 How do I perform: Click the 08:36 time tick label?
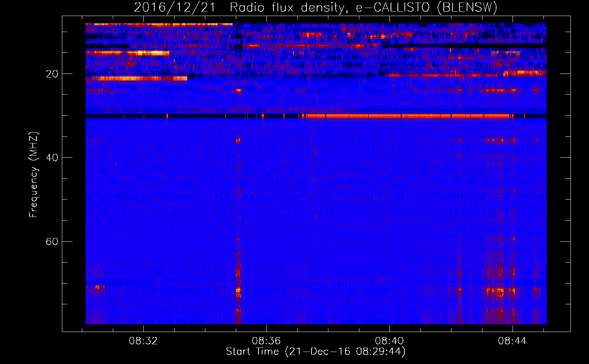coord(266,341)
